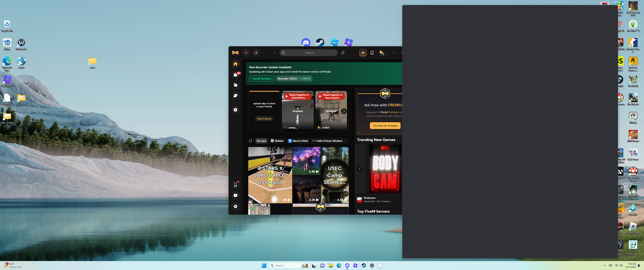Click Open Library button
This screenshot has height=270, width=644.
pos(264,119)
